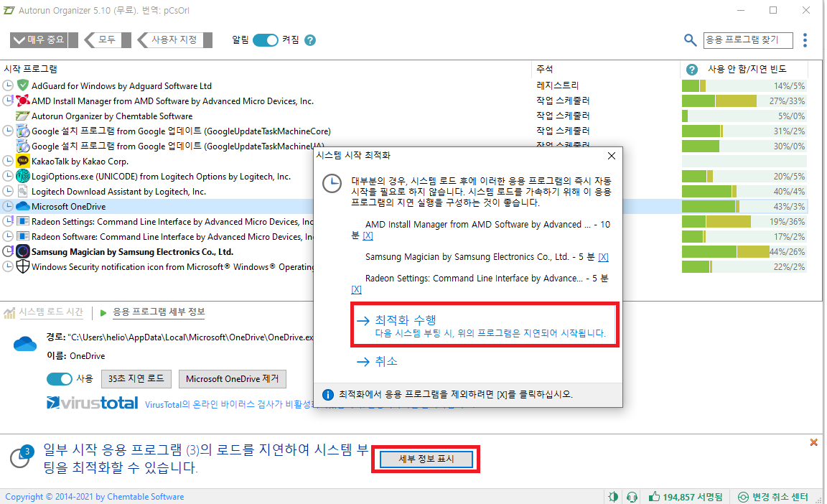Switch to 시스템 로드 시간 tab
The height and width of the screenshot is (504, 827).
(51, 312)
